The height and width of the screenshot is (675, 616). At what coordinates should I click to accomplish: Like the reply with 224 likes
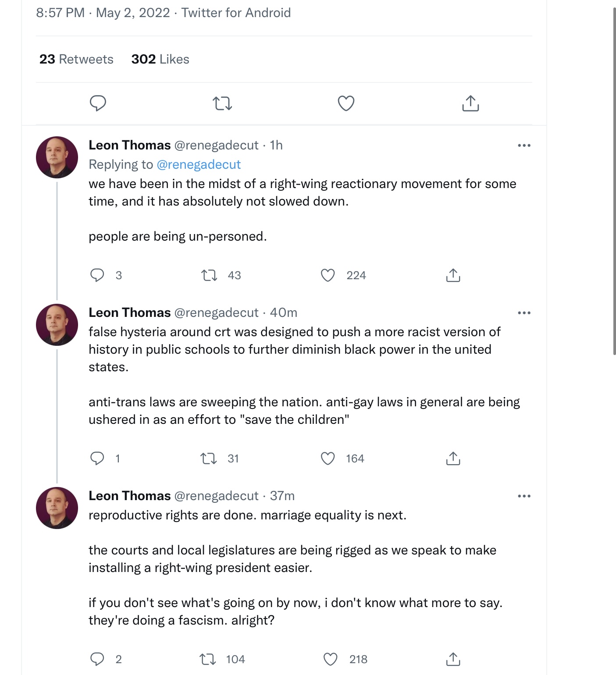coord(328,275)
